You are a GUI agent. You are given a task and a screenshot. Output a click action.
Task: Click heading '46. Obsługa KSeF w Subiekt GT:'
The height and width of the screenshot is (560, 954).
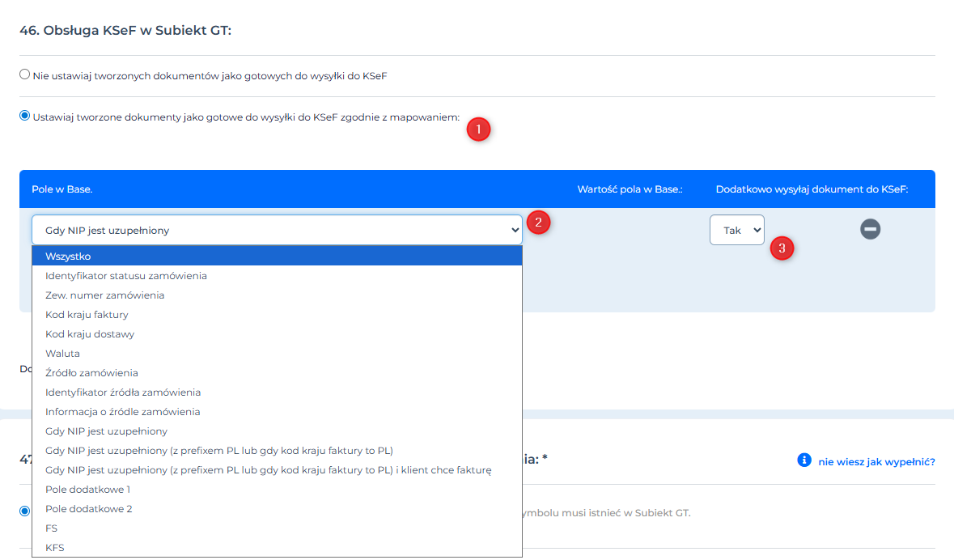pyautogui.click(x=125, y=31)
